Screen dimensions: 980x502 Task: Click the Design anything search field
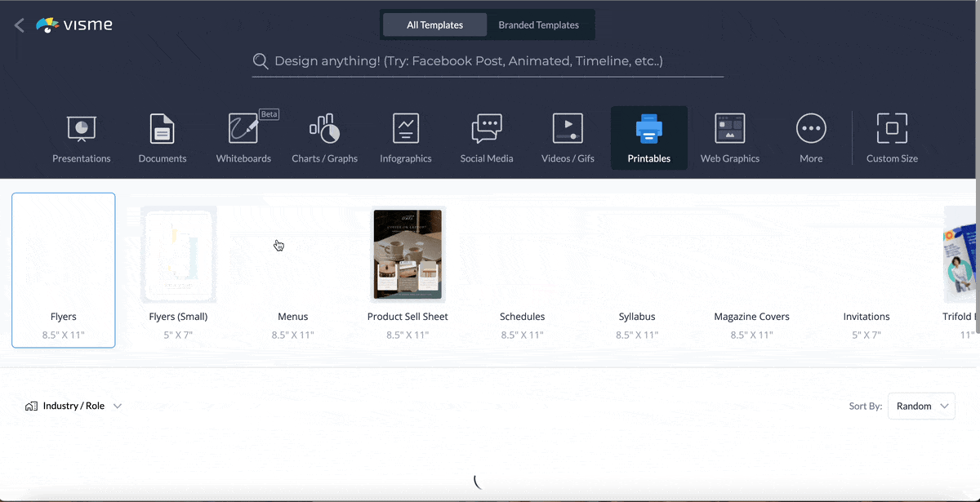point(488,61)
